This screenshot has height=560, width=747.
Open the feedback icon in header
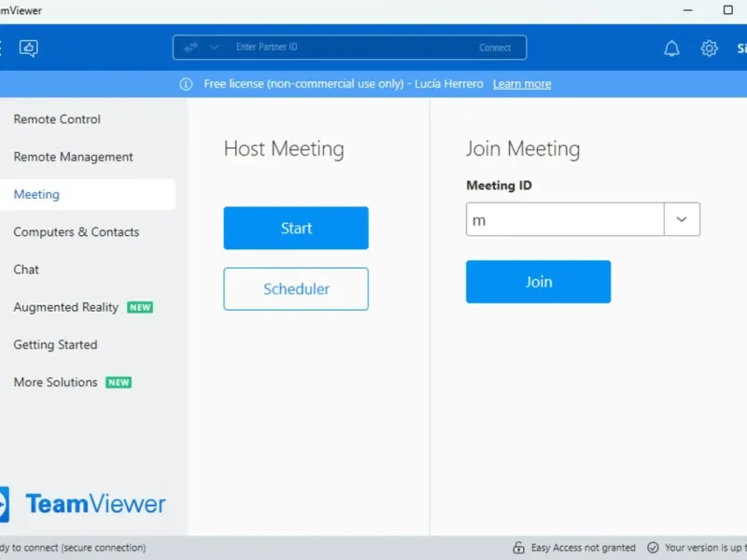29,49
